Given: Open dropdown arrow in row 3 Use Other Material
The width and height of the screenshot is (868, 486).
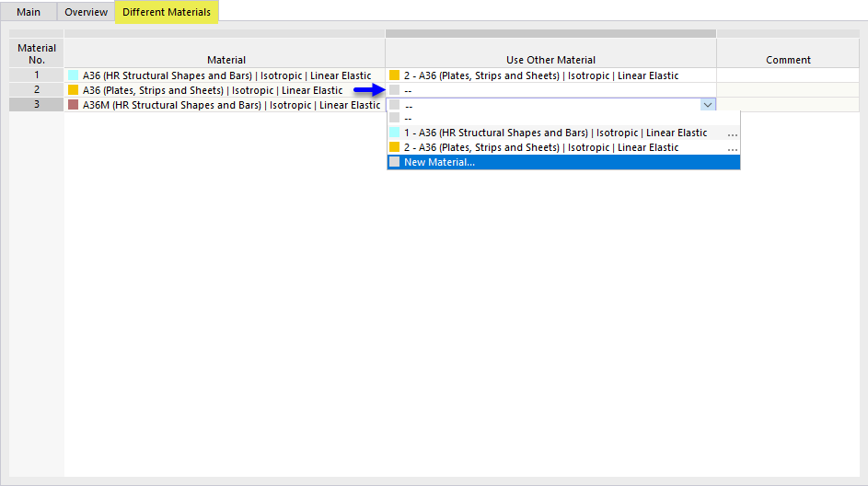Looking at the screenshot, I should 708,105.
